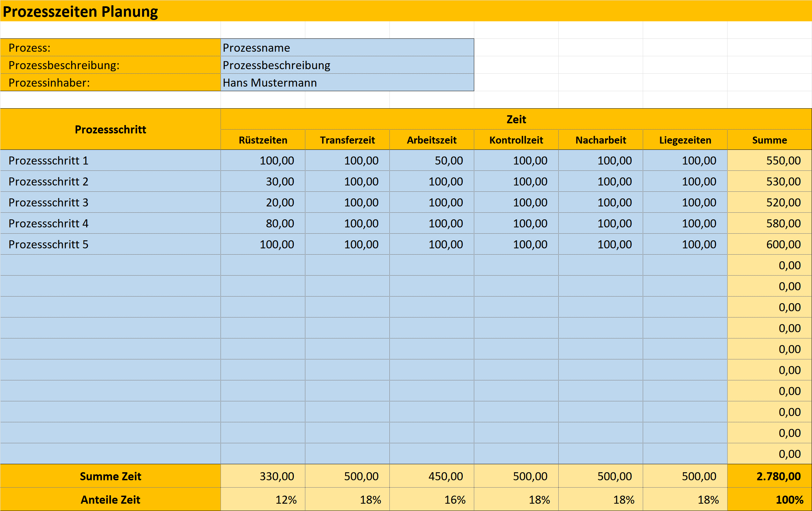The height and width of the screenshot is (511, 812).
Task: Select Rüstzeiten value 20,00 in Prozessschritt 3
Action: click(263, 202)
